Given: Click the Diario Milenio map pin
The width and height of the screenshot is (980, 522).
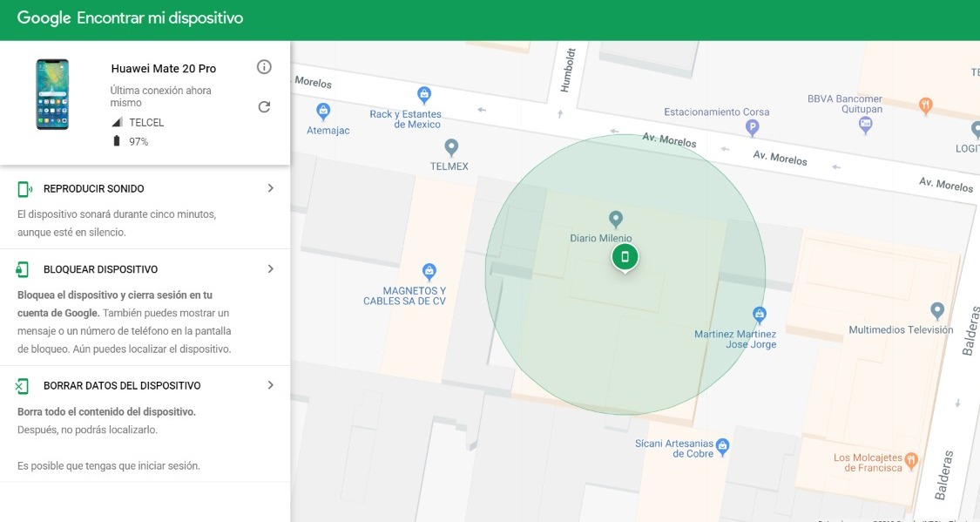Looking at the screenshot, I should pos(616,219).
